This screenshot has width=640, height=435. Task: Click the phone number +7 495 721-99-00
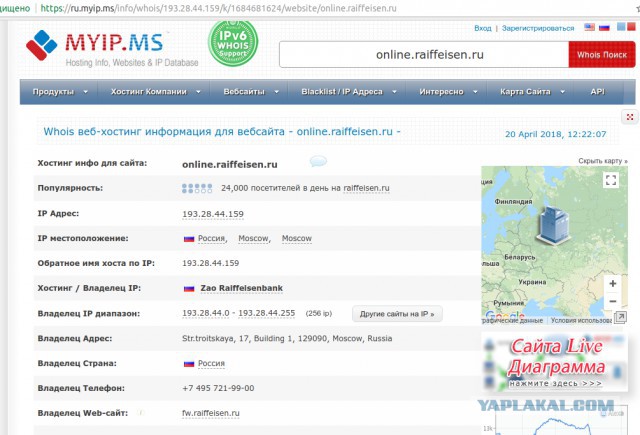coord(218,388)
